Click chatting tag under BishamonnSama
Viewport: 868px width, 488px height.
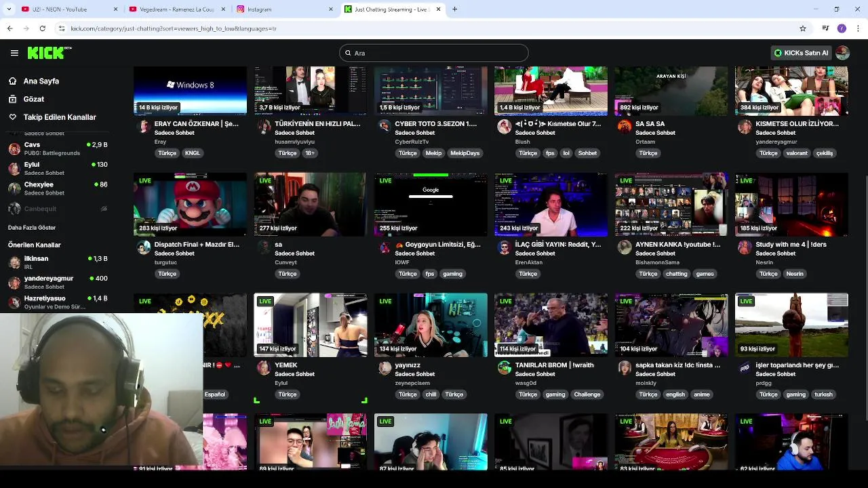(x=676, y=274)
